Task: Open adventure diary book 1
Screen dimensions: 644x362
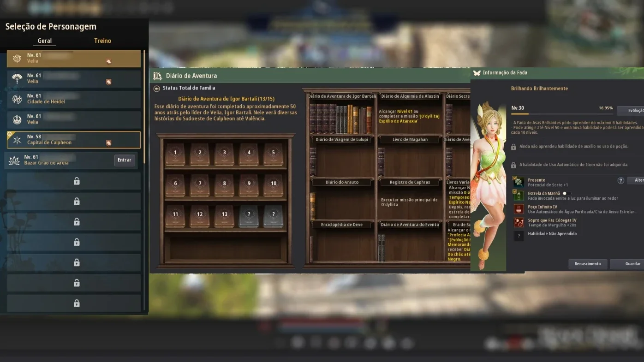Action: [x=175, y=154]
